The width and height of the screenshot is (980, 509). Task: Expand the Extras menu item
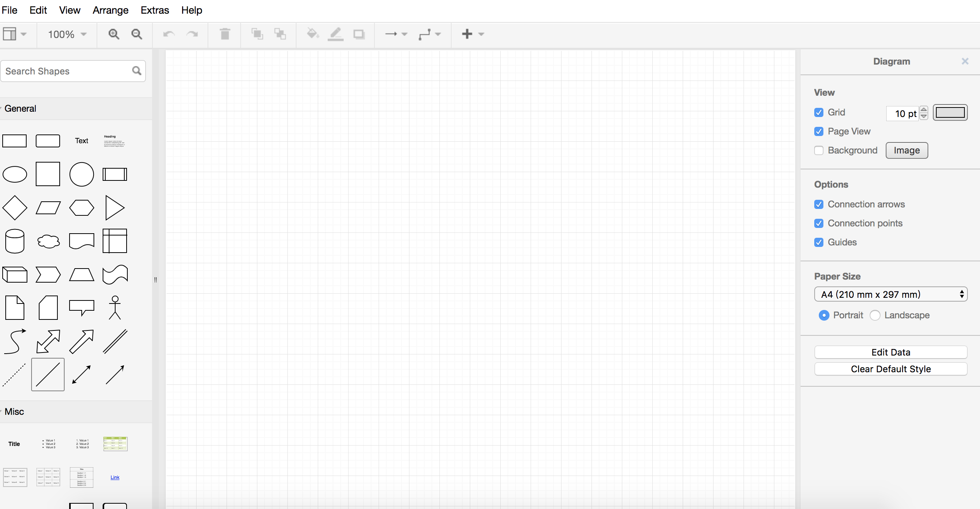click(155, 10)
